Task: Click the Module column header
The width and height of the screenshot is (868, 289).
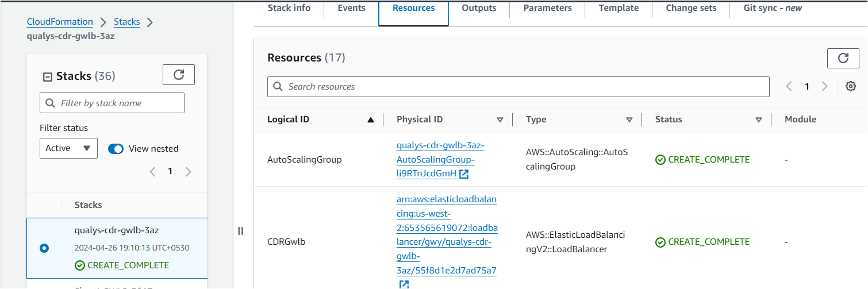Action: pyautogui.click(x=800, y=120)
